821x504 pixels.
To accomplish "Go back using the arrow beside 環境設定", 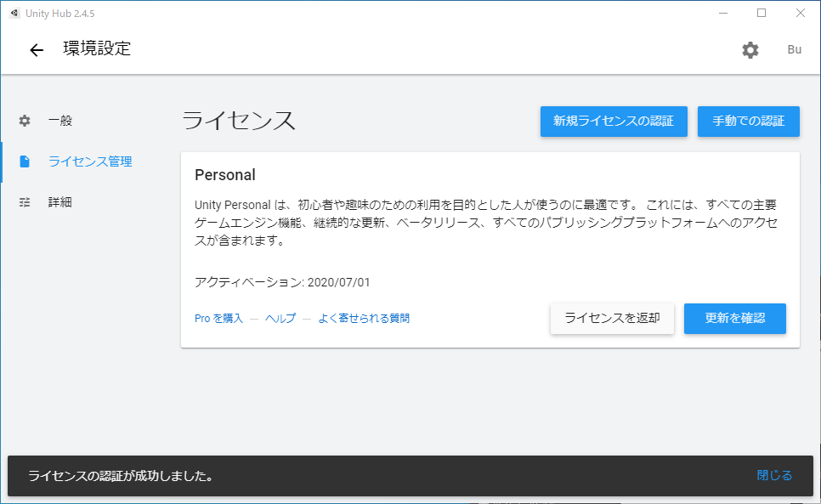I will 36,50.
